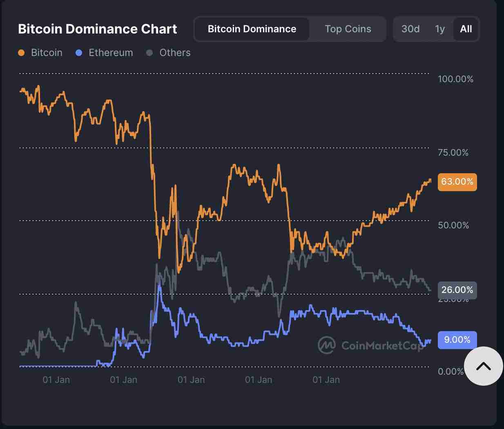
Task: Click the orange 63.00% Bitcoin value badge
Action: coord(457,182)
